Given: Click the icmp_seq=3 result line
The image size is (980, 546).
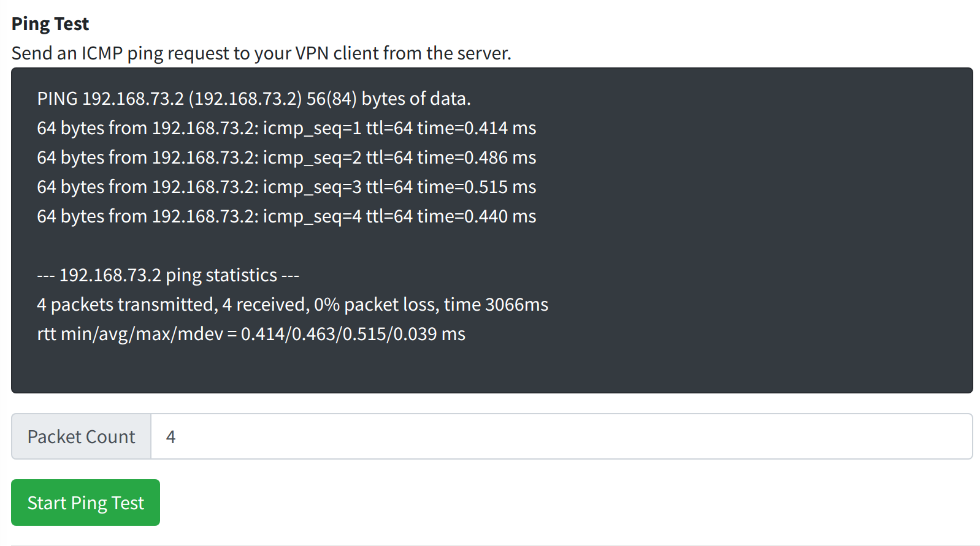Looking at the screenshot, I should [x=286, y=187].
